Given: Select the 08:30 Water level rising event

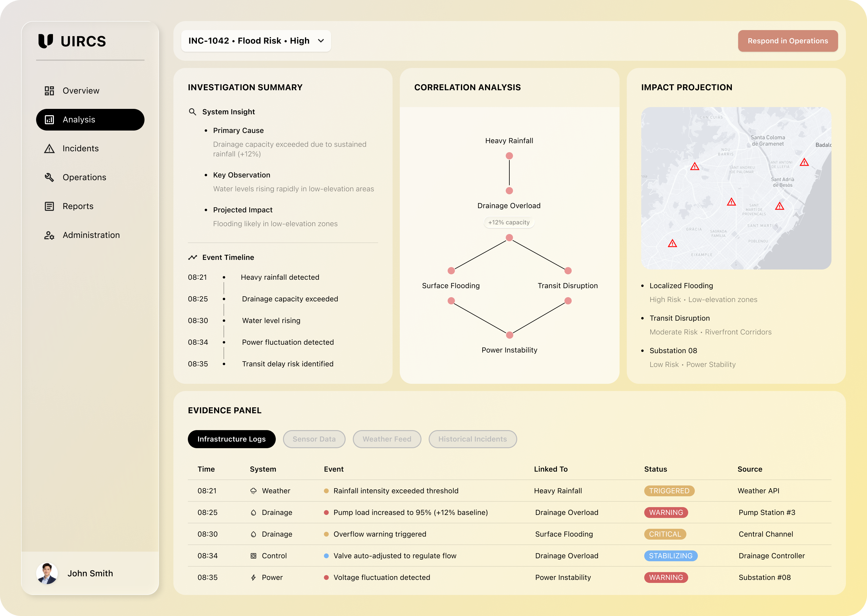Looking at the screenshot, I should tap(271, 321).
